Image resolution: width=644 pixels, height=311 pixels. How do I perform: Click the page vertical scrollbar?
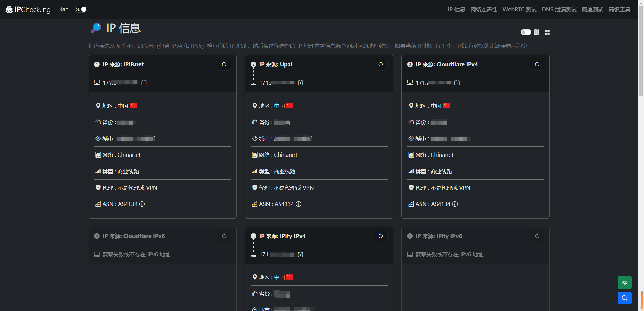click(x=641, y=50)
